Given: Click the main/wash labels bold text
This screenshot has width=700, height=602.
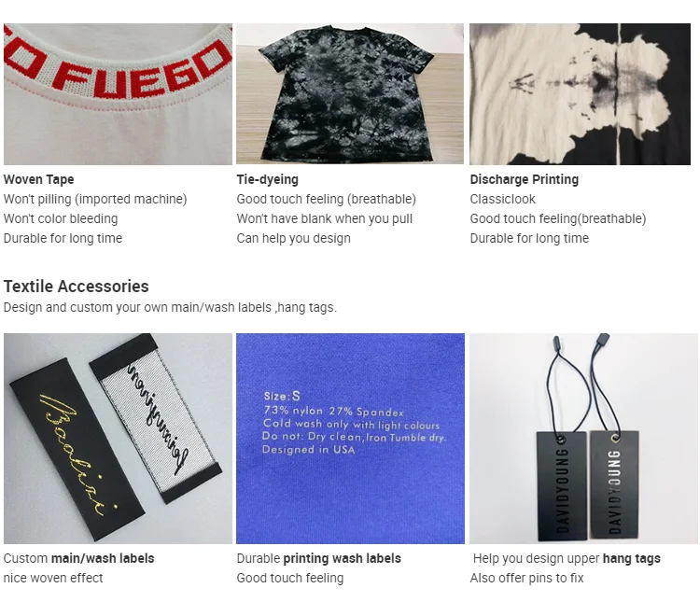Looking at the screenshot, I should (103, 558).
